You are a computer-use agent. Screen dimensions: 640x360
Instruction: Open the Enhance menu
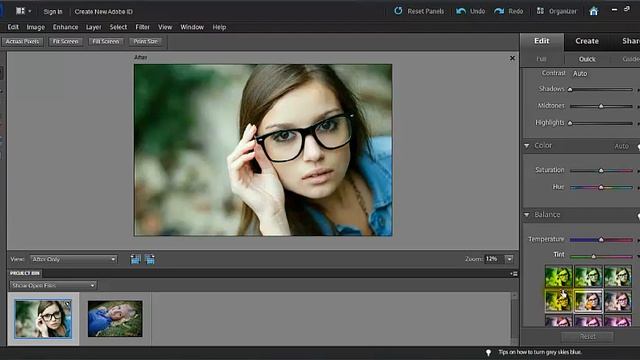coord(65,27)
